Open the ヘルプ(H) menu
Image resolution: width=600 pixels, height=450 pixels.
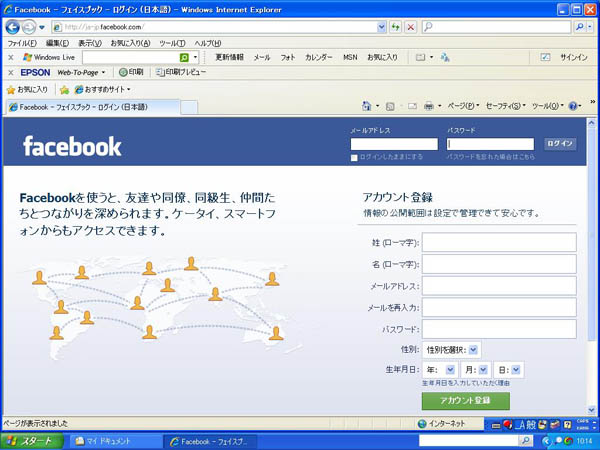(x=207, y=43)
